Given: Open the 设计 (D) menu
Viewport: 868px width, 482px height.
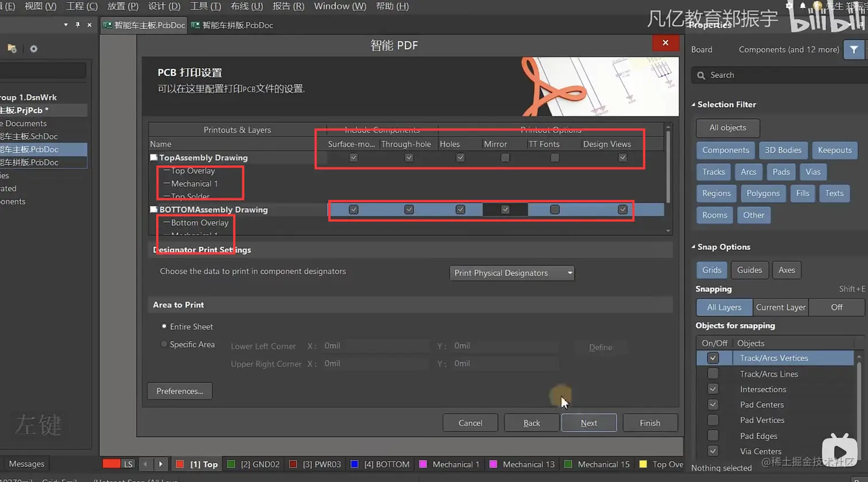Looking at the screenshot, I should coord(164,6).
